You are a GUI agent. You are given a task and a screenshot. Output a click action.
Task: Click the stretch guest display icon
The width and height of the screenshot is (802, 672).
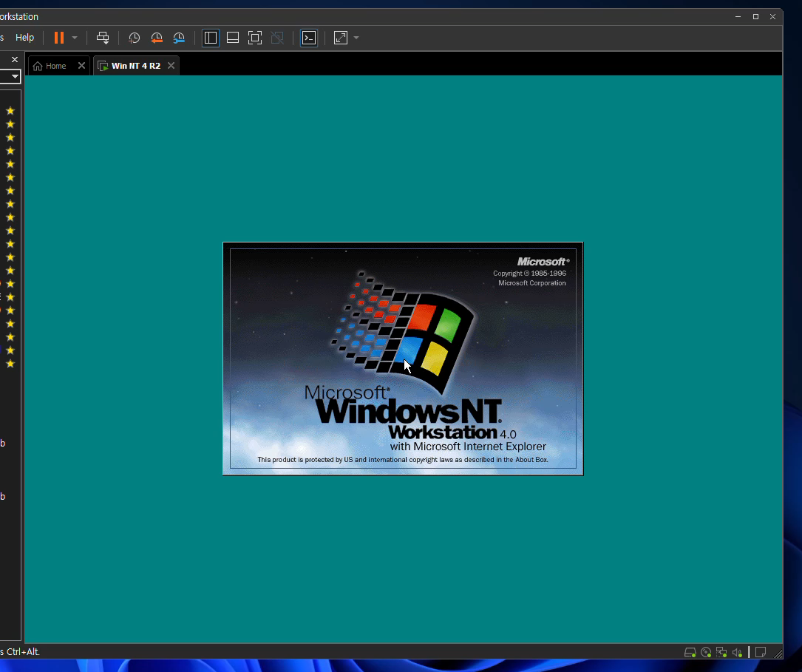(x=341, y=38)
